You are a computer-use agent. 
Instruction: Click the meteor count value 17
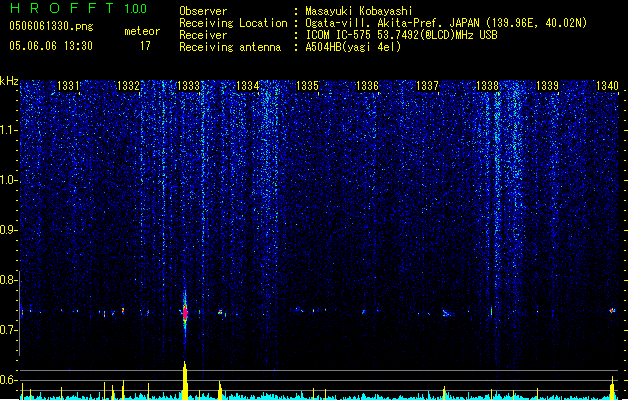(145, 46)
